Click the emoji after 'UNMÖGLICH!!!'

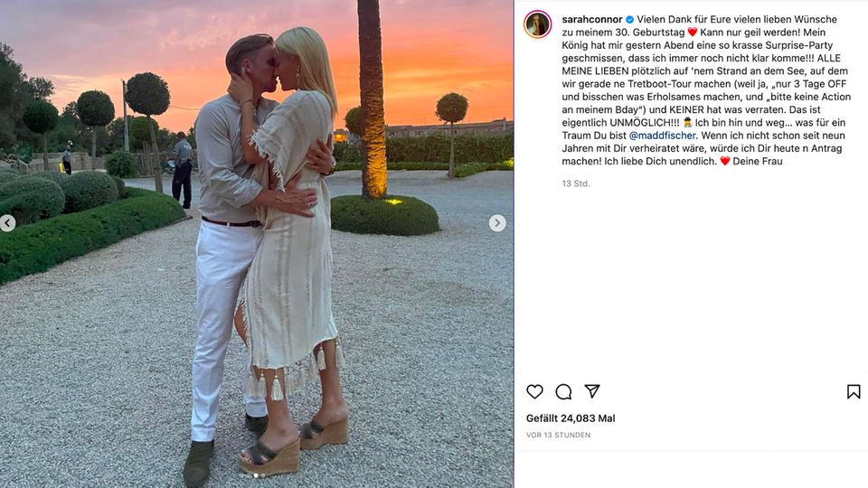pos(687,122)
